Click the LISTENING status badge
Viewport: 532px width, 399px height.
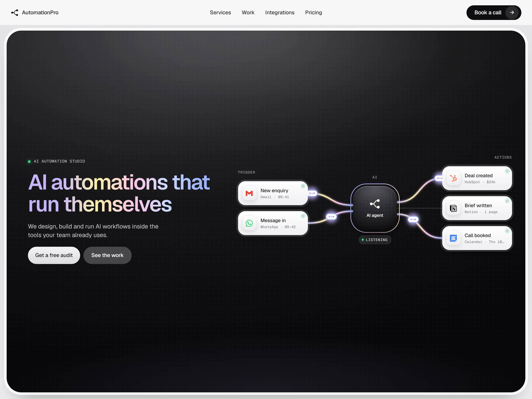coord(375,240)
